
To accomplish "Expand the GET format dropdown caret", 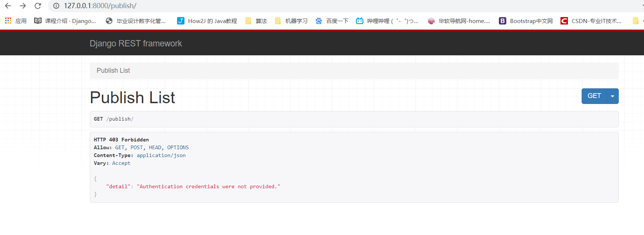I will (612, 96).
